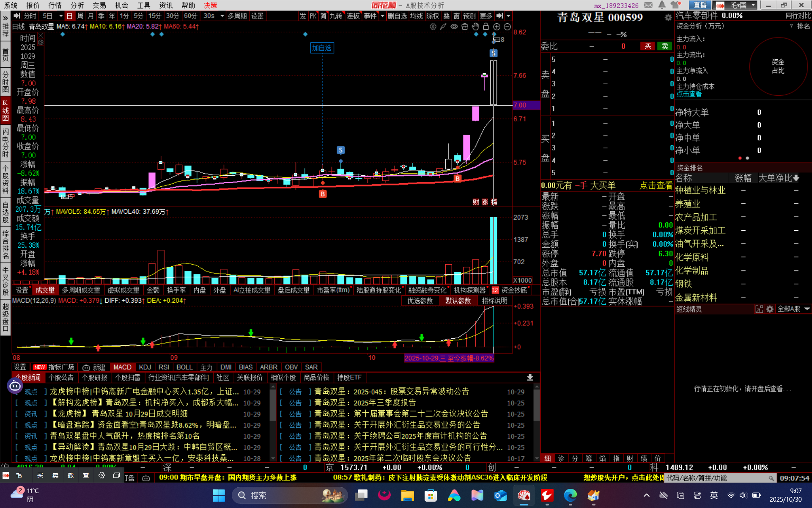Toggle the chart unlock padlock icon
Viewport: 812px width, 508px height.
[x=486, y=27]
